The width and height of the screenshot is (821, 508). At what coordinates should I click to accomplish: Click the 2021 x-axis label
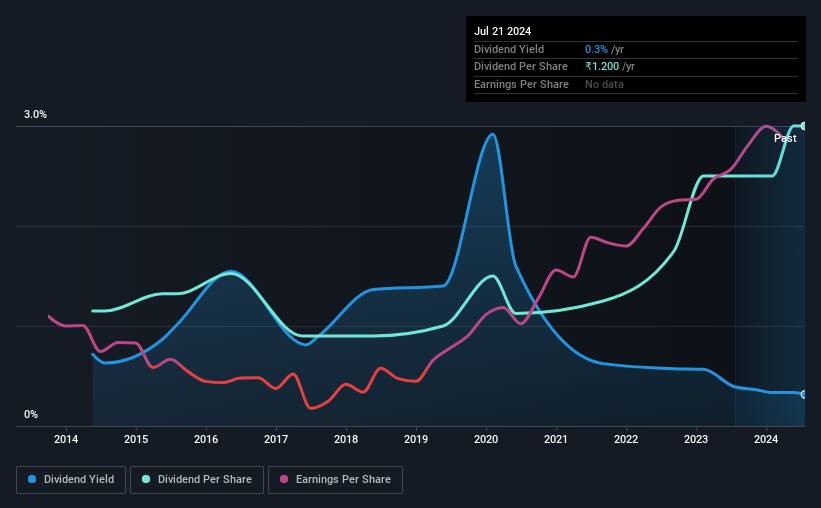(x=556, y=439)
